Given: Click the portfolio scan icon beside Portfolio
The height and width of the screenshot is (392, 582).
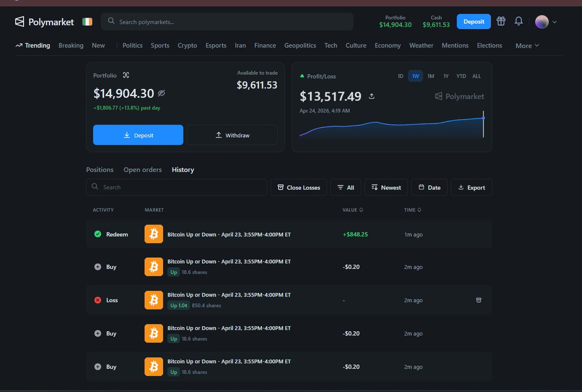Looking at the screenshot, I should 126,75.
